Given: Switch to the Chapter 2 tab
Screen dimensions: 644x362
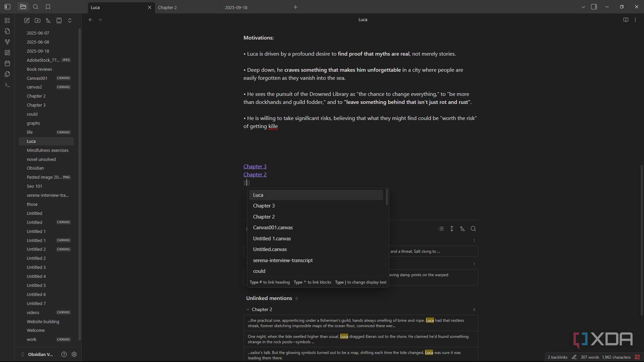Looking at the screenshot, I should 188,7.
